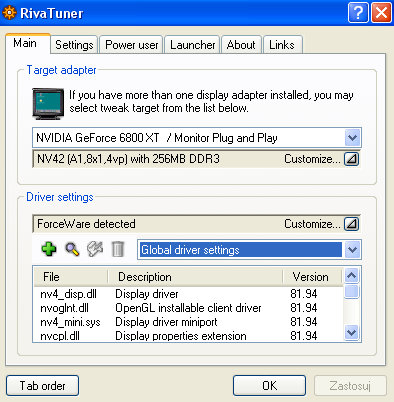
Task: Click scroll down arrow in driver file list
Action: point(352,332)
